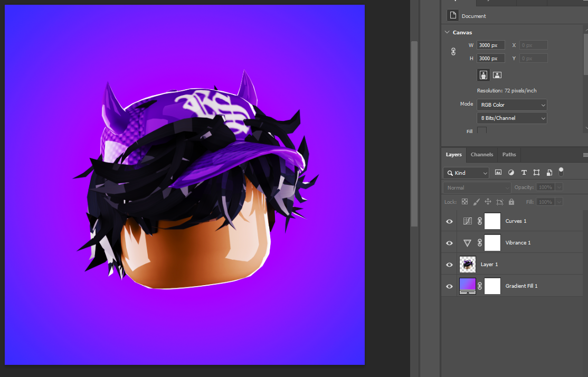Screen dimensions: 588x377
Task: Enable Lock transparent pixels
Action: [x=464, y=202]
